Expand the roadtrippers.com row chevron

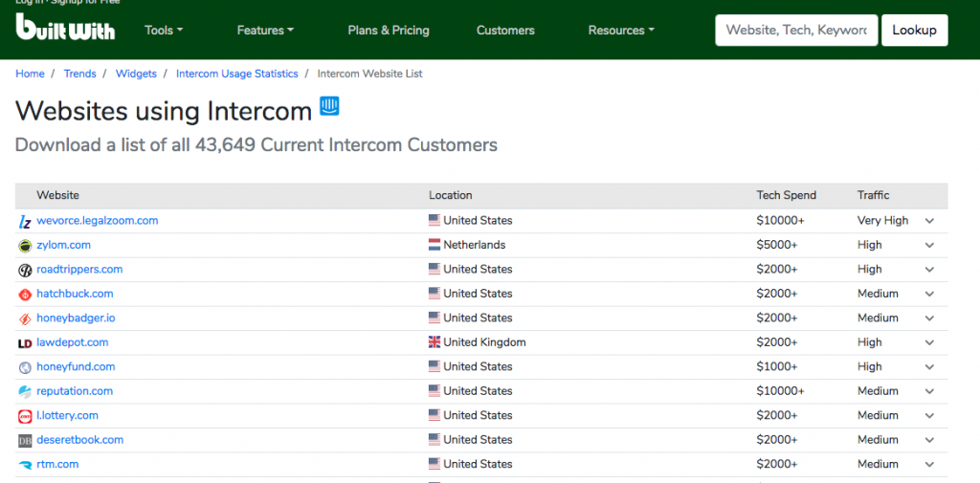pos(929,270)
